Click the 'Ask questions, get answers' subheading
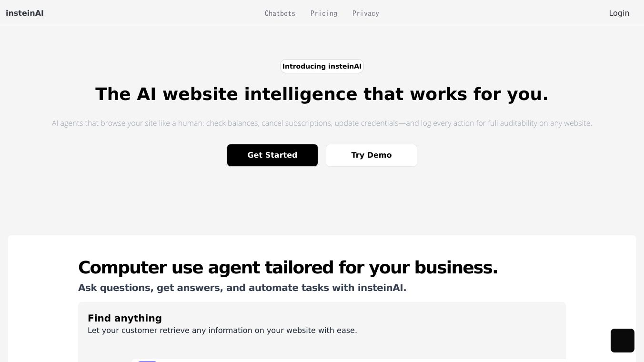644x362 pixels. [242, 288]
